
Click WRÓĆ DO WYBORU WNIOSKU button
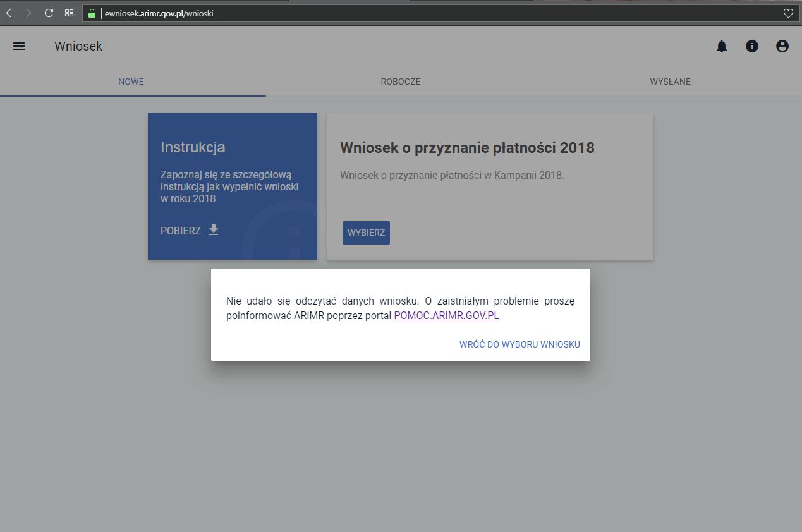(519, 344)
